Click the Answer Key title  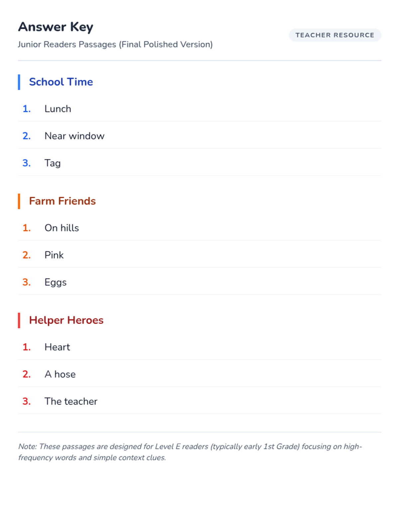point(56,27)
